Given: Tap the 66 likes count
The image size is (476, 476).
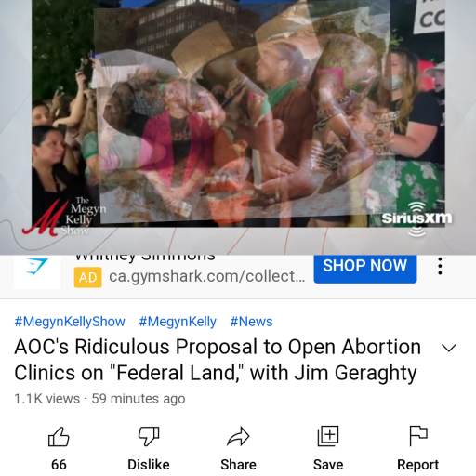Looking at the screenshot, I should pos(59,465).
